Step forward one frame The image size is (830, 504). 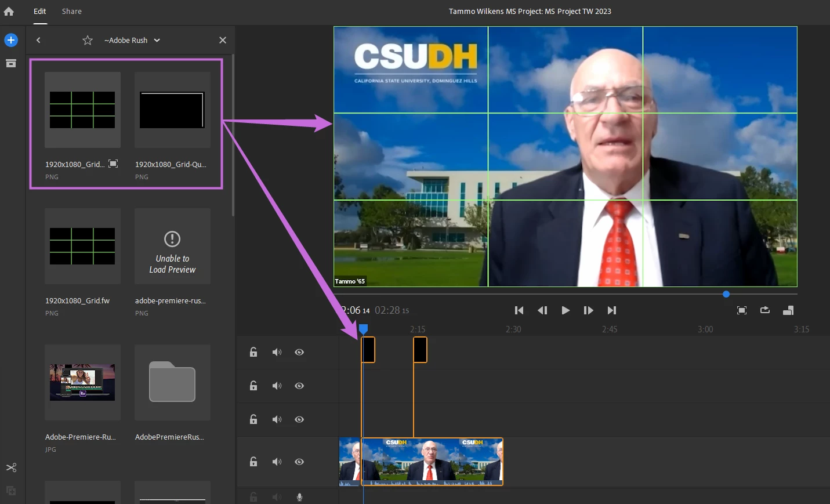coord(588,310)
